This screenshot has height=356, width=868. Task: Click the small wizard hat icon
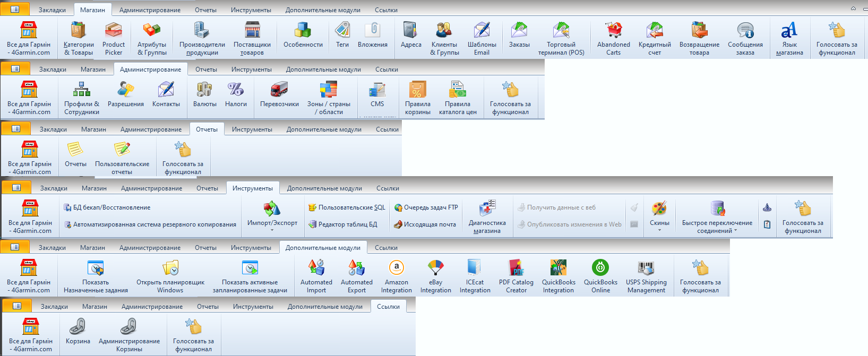pos(767,207)
